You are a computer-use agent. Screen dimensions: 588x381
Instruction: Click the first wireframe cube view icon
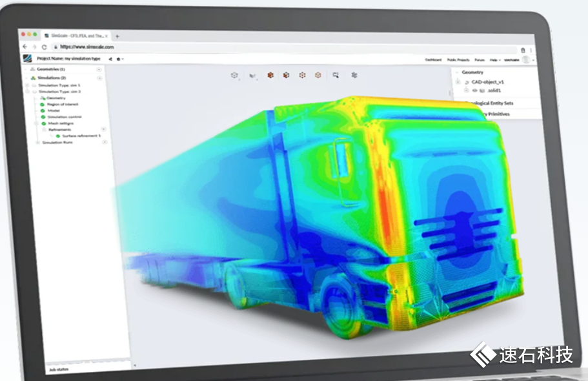click(x=235, y=76)
